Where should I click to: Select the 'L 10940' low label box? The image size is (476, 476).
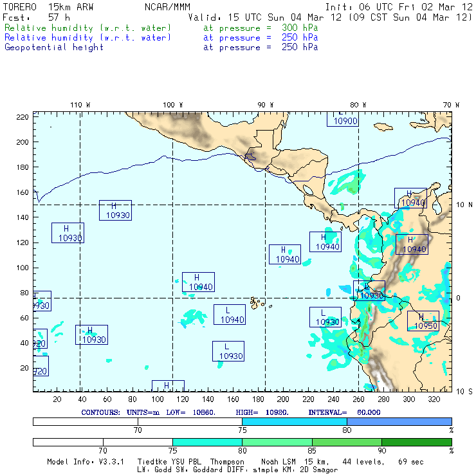pyautogui.click(x=230, y=315)
